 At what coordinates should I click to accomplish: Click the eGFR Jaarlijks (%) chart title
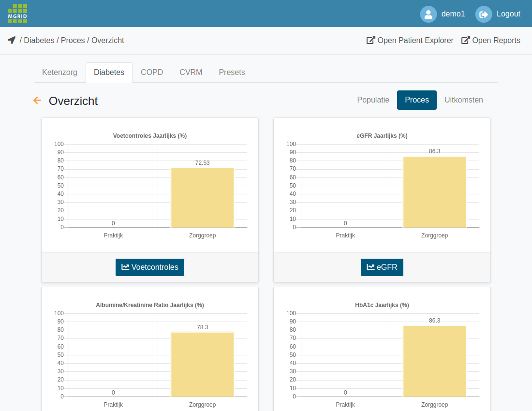pos(382,136)
